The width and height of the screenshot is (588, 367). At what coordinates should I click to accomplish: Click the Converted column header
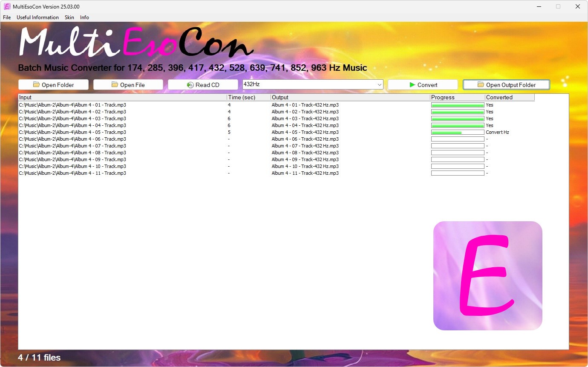tap(509, 97)
